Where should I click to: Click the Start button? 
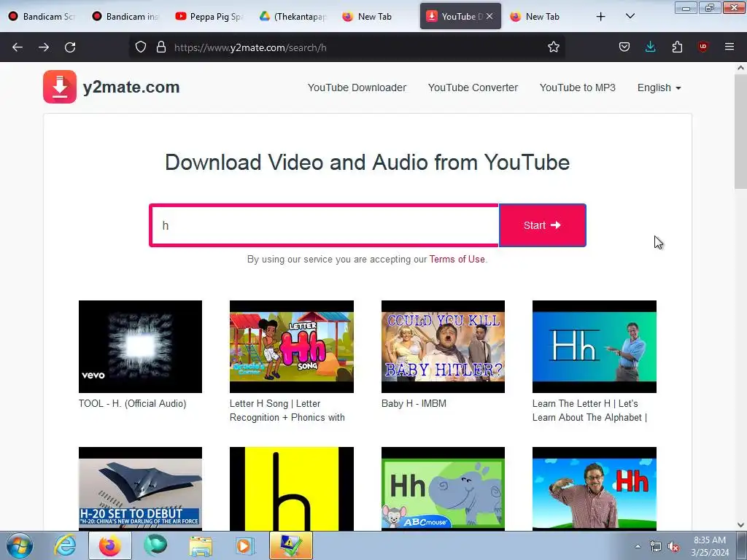542,225
